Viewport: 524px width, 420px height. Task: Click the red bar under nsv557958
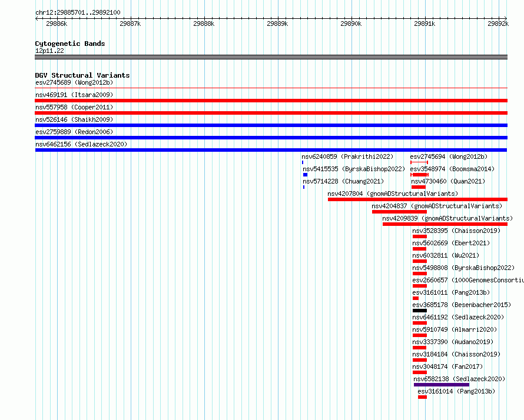(x=271, y=113)
